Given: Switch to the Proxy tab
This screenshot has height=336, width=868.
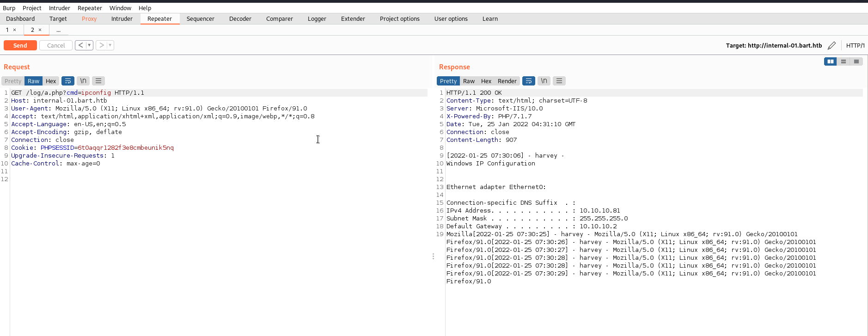Looking at the screenshot, I should pos(89,19).
